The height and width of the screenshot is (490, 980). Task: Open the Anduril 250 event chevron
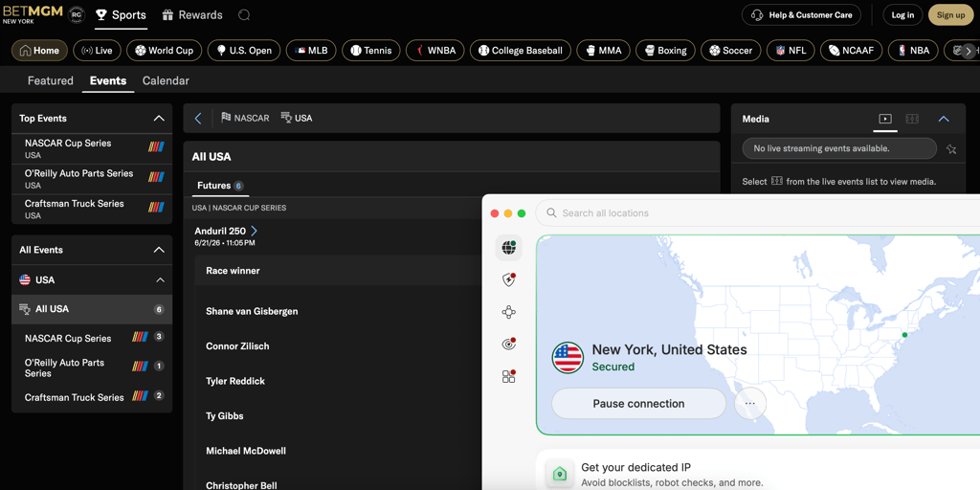[254, 232]
